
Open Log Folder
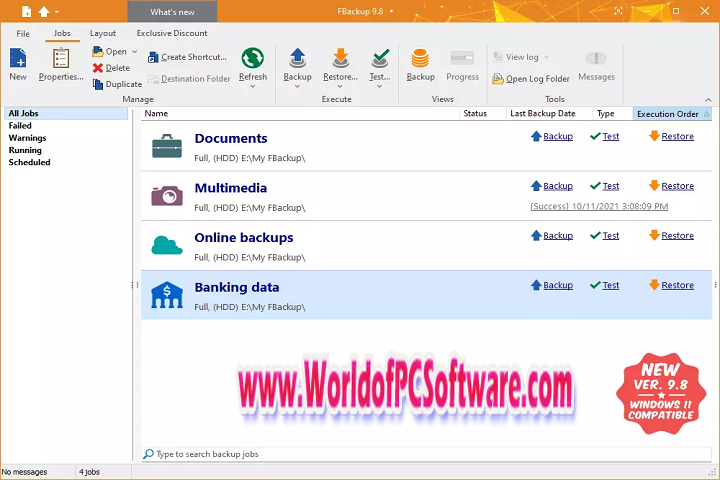tap(531, 79)
